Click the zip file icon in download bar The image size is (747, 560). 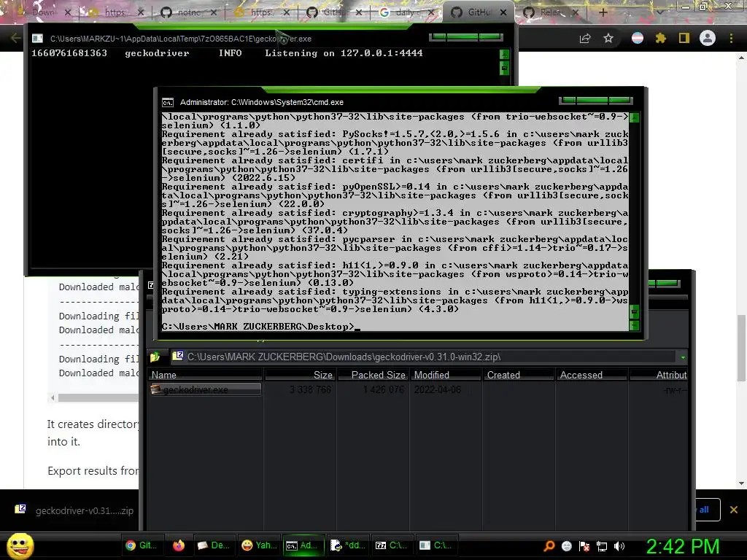click(x=20, y=510)
